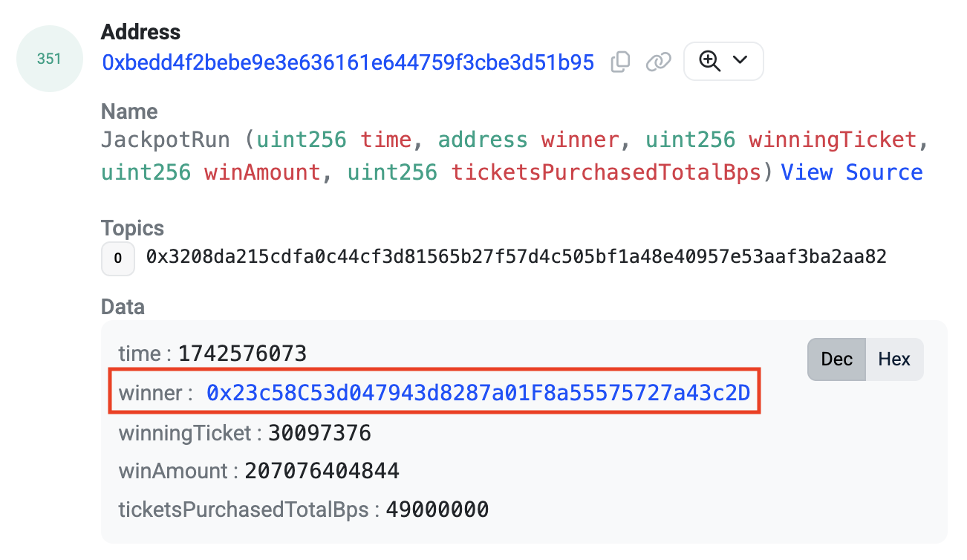This screenshot has height=560, width=967.
Task: Switch data display to Dec
Action: pos(836,359)
